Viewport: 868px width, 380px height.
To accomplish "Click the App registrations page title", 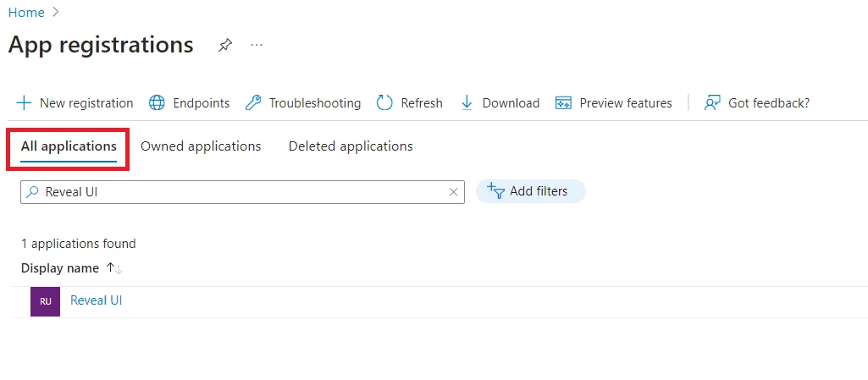I will (x=101, y=44).
